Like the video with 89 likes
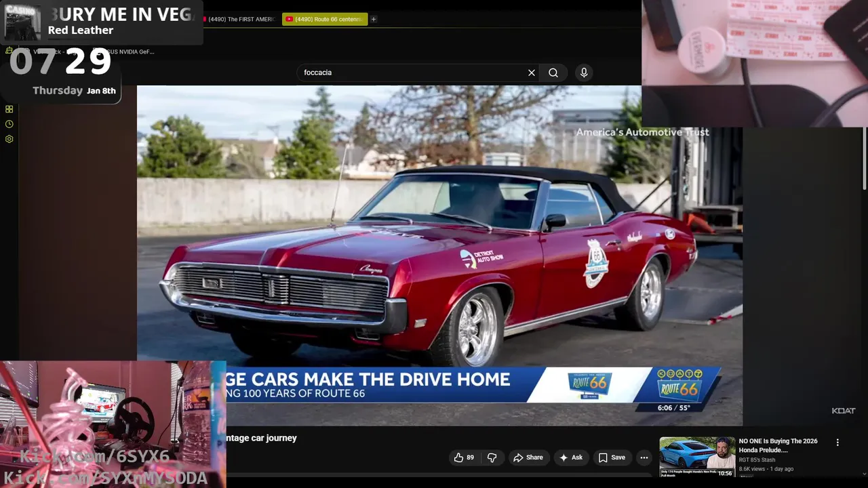The height and width of the screenshot is (488, 868). click(x=465, y=457)
